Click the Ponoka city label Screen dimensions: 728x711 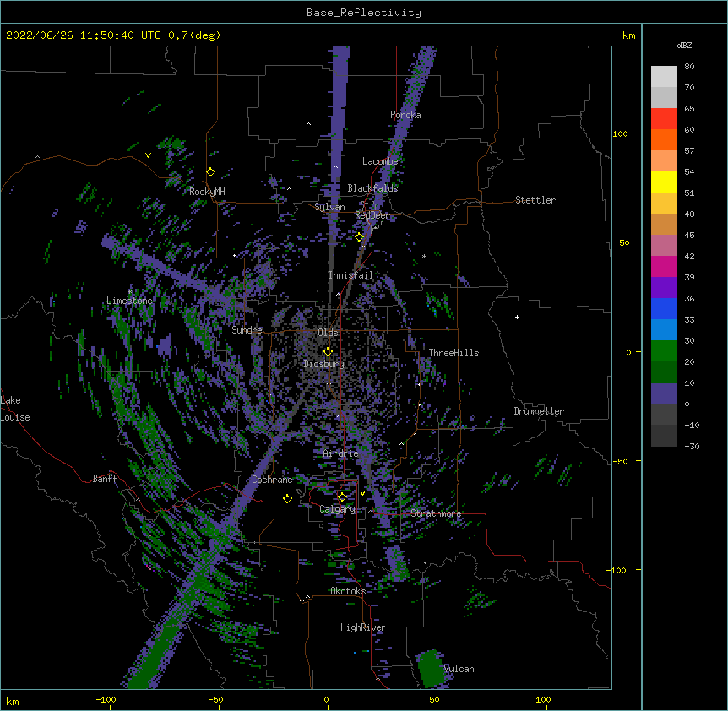point(405,115)
